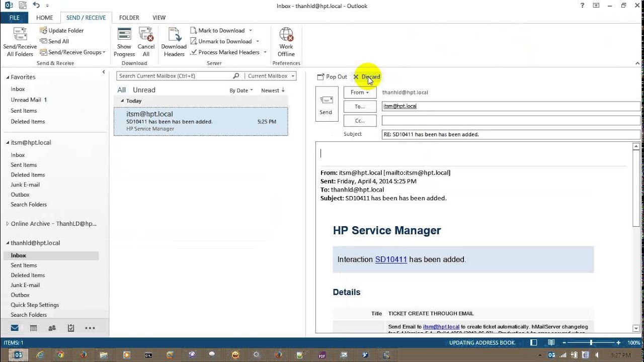This screenshot has width=644, height=362.
Task: Open Unread Mail in Favorites
Action: click(x=29, y=100)
